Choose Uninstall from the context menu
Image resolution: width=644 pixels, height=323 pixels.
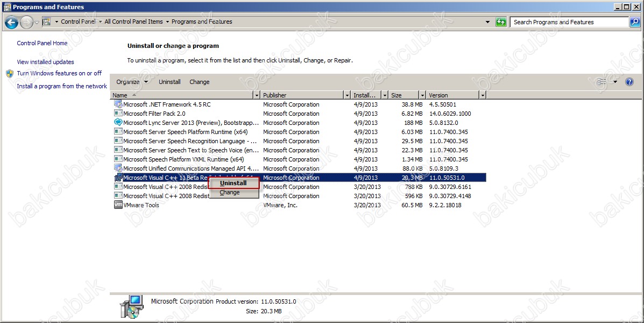tap(233, 183)
